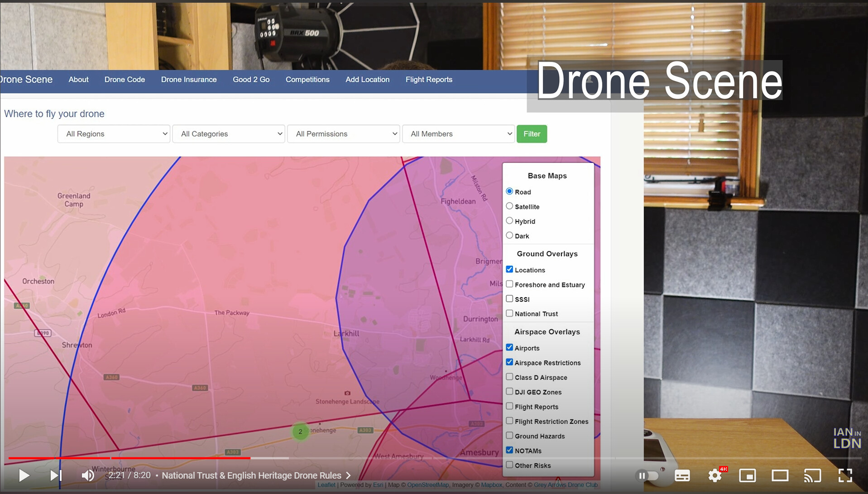Open the video quality settings gear
The width and height of the screenshot is (868, 494).
tap(715, 475)
